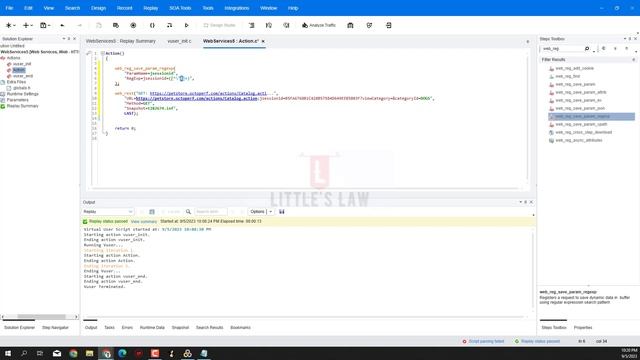Open the Design menu

tap(98, 8)
